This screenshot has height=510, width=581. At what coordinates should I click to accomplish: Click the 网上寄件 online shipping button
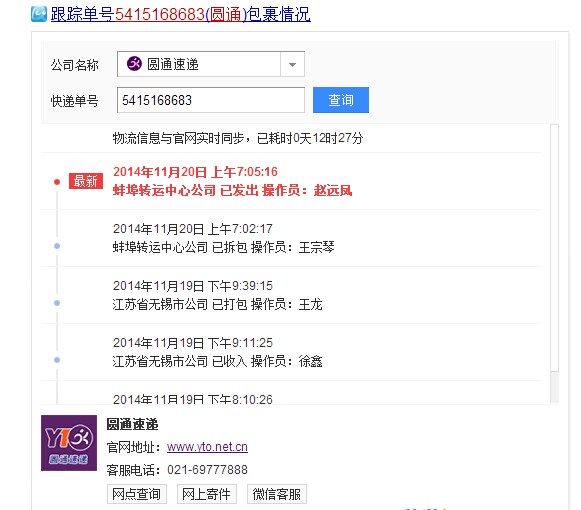coord(207,494)
